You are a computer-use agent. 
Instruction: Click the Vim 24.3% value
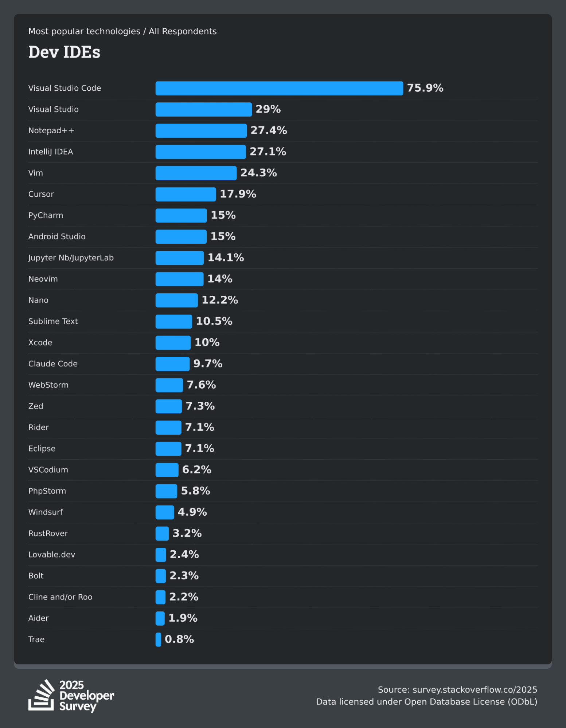258,173
